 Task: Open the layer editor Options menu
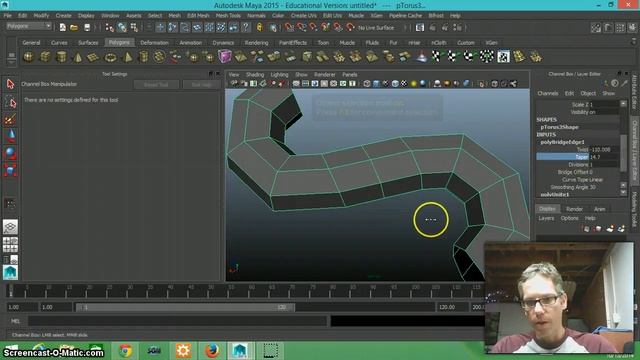coord(569,218)
